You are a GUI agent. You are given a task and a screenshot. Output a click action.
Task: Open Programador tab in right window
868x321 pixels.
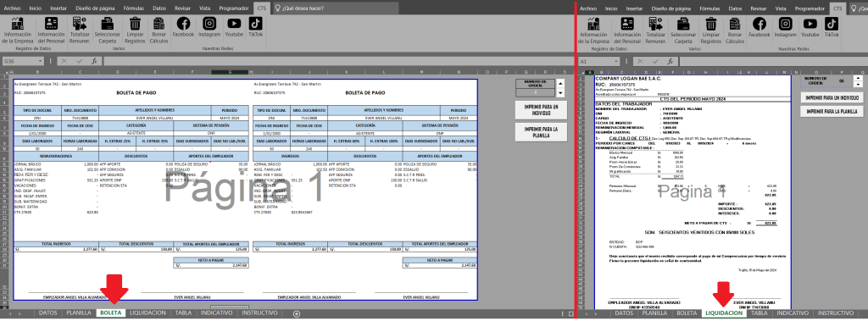point(810,8)
